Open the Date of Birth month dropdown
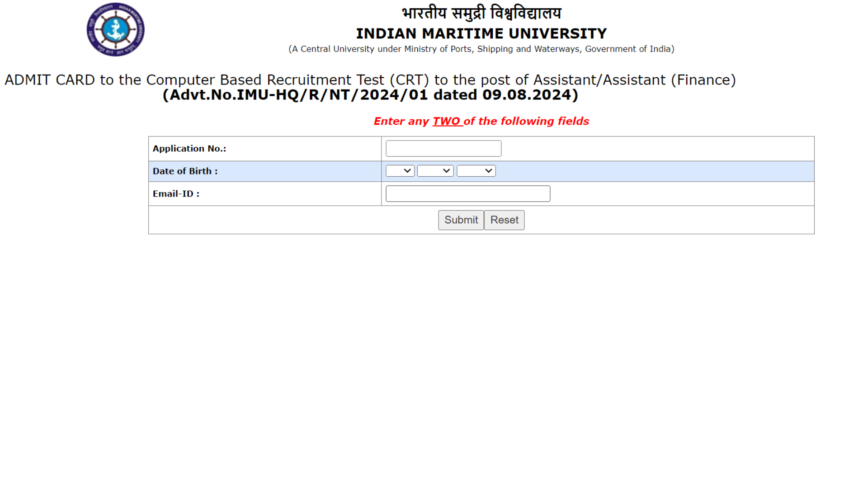 [x=435, y=171]
